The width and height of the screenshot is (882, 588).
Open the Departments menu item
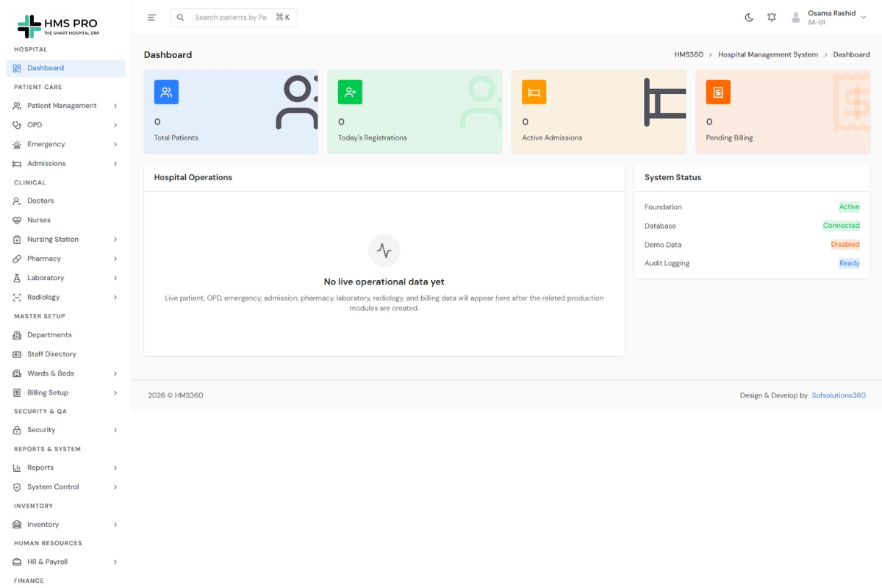(x=65, y=335)
